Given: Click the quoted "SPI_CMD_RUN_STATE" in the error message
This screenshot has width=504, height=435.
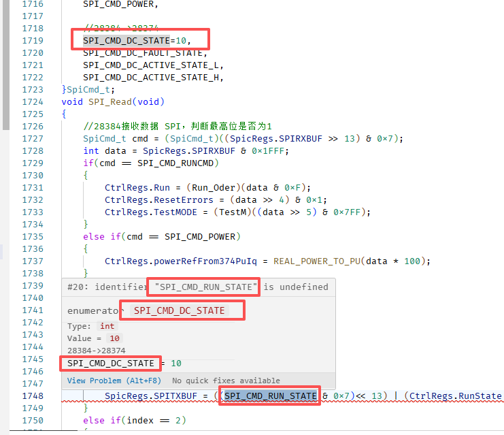Looking at the screenshot, I should tap(205, 287).
